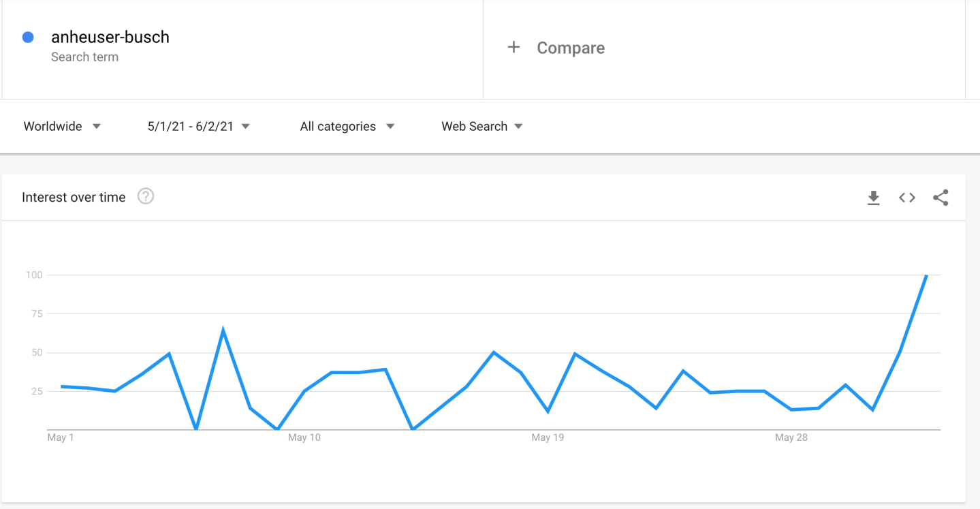Screen dimensions: 980x509
Task: Click the peak data point at 100
Action: pos(926,275)
